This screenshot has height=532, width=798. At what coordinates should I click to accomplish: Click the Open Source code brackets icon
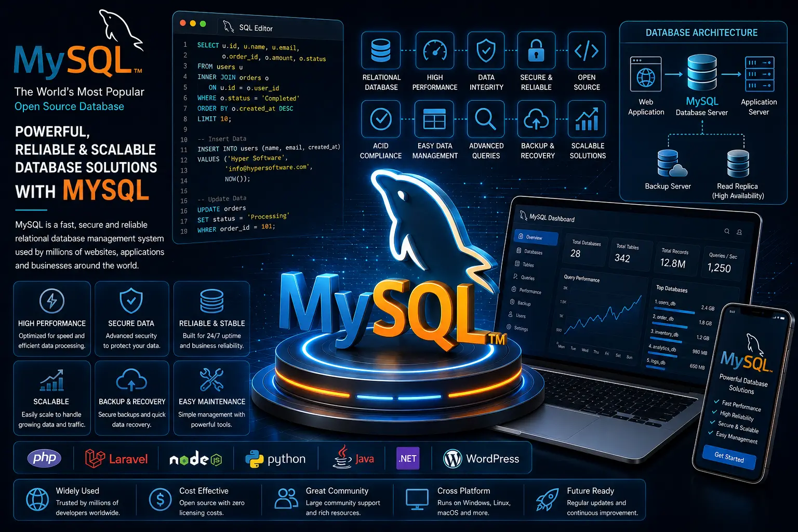[587, 50]
